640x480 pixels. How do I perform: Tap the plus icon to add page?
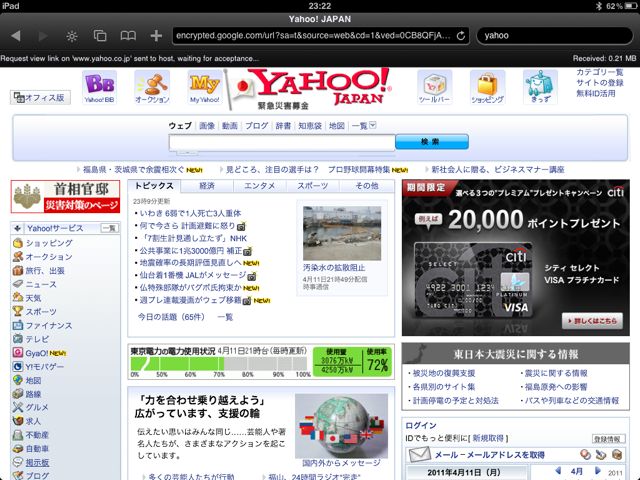coord(156,36)
